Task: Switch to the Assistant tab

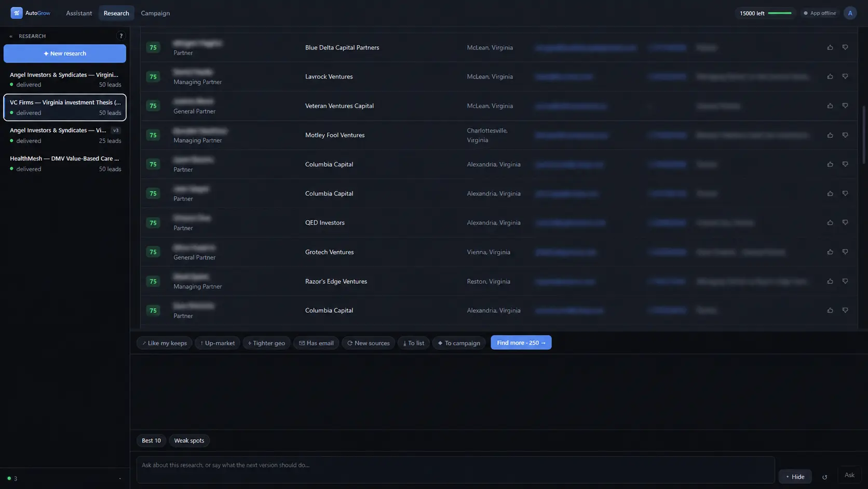Action: tap(79, 13)
